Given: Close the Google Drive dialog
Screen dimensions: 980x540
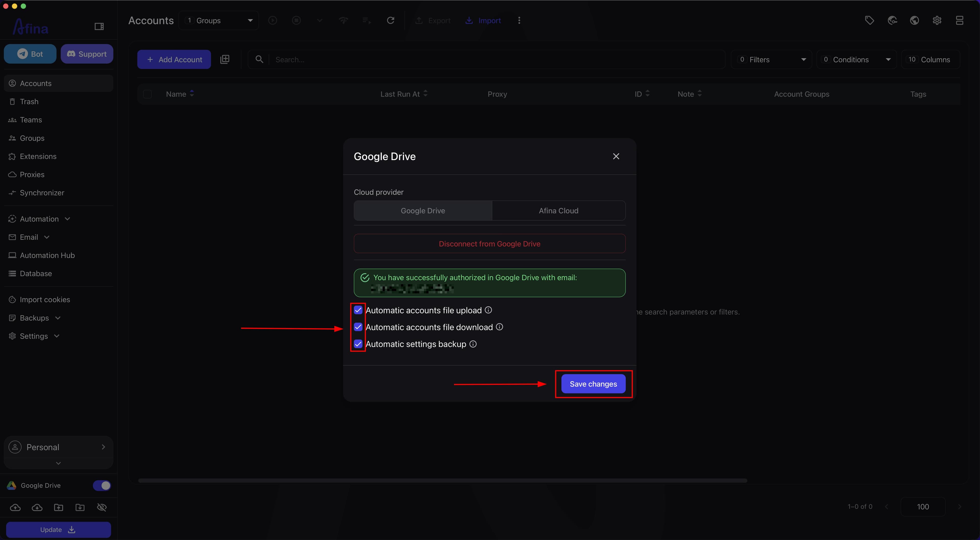Looking at the screenshot, I should click(x=616, y=156).
